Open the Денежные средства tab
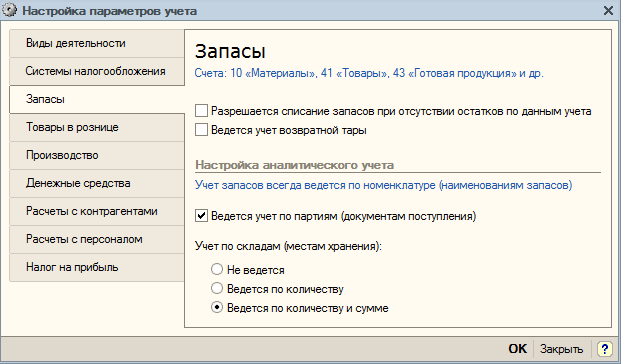The width and height of the screenshot is (621, 364). coord(97,183)
